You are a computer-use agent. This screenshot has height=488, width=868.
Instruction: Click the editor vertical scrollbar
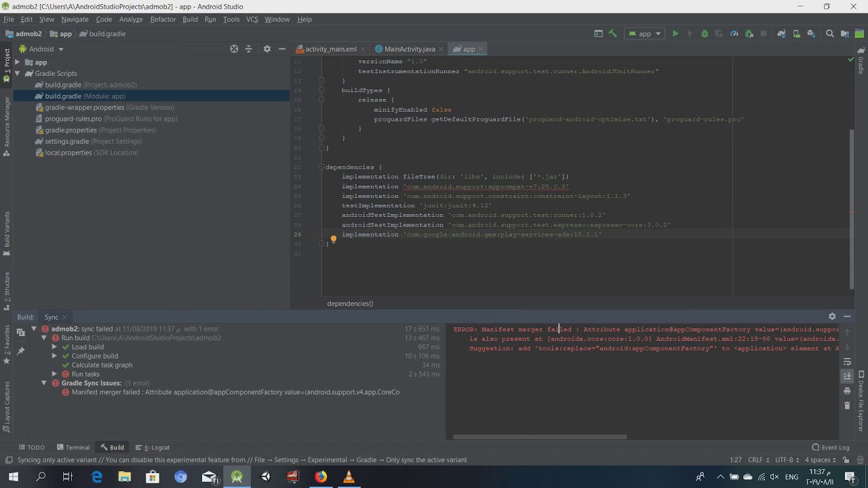tap(852, 210)
